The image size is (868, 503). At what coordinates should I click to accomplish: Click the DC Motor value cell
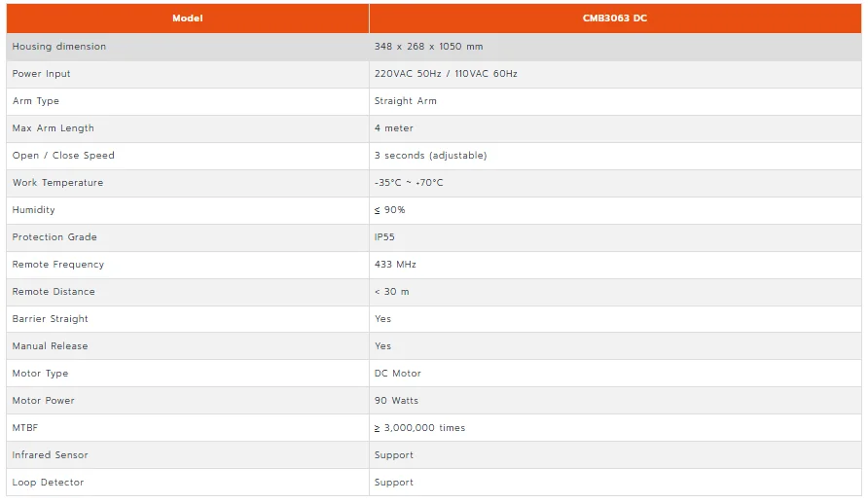[615, 374]
